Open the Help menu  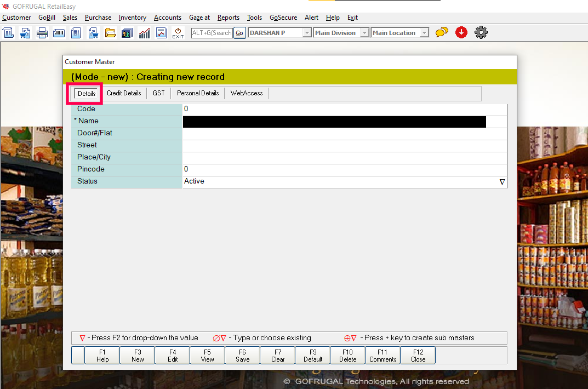click(333, 18)
